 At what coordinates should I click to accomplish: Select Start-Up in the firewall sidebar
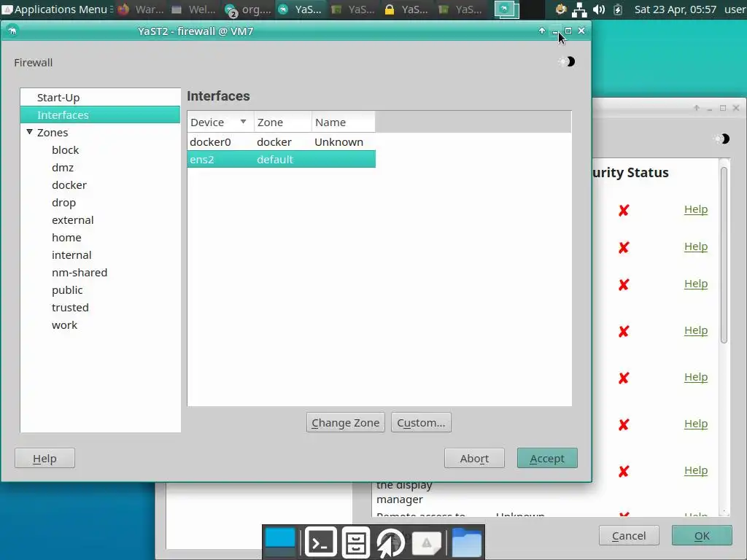click(100, 98)
